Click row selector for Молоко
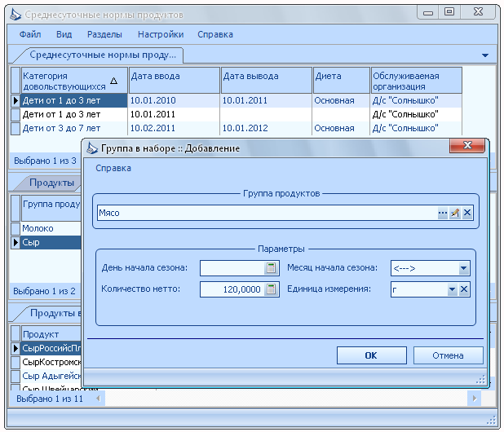Viewport: 504px width, 432px height. click(x=15, y=228)
